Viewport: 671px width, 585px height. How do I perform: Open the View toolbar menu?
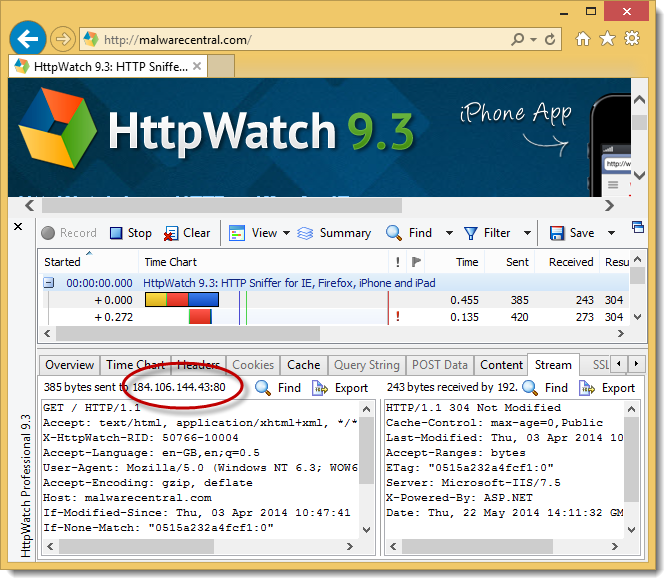(x=259, y=233)
